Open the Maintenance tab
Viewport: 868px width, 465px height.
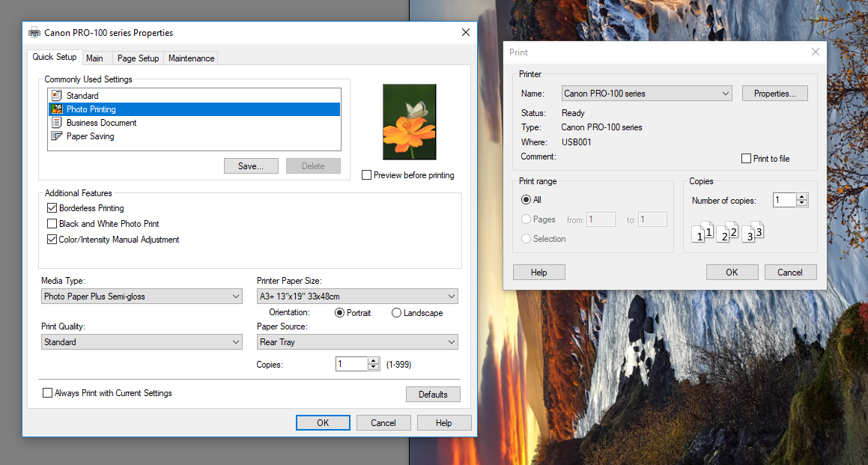(191, 58)
